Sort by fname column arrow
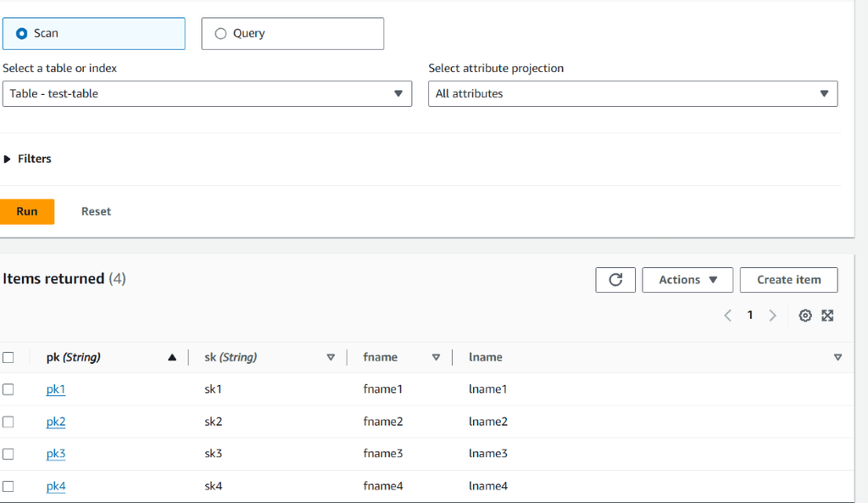Image resolution: width=868 pixels, height=503 pixels. (x=436, y=358)
